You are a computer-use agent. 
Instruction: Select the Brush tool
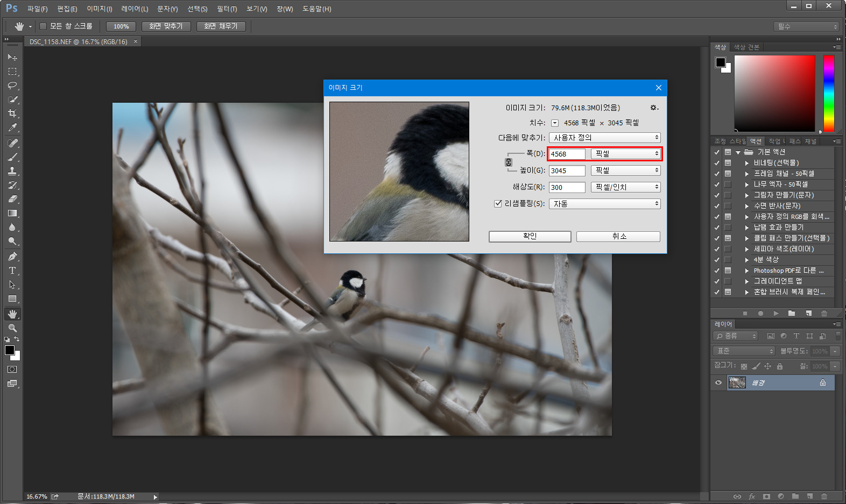coord(12,157)
